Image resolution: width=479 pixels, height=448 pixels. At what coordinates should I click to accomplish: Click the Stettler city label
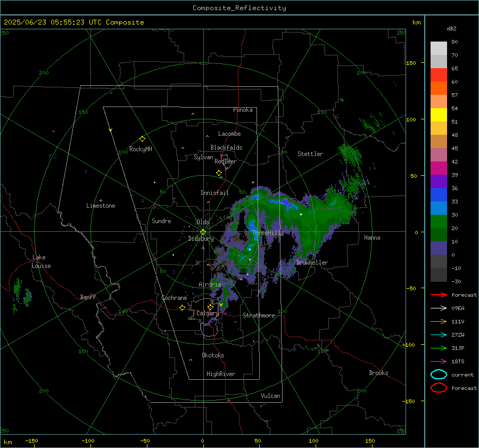tap(310, 154)
